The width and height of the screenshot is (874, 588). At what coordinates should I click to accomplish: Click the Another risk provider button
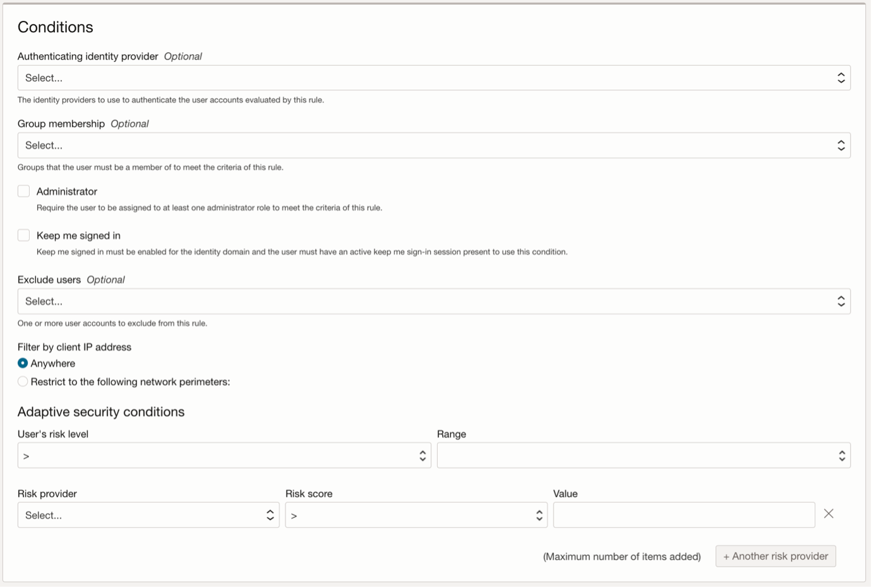point(775,556)
